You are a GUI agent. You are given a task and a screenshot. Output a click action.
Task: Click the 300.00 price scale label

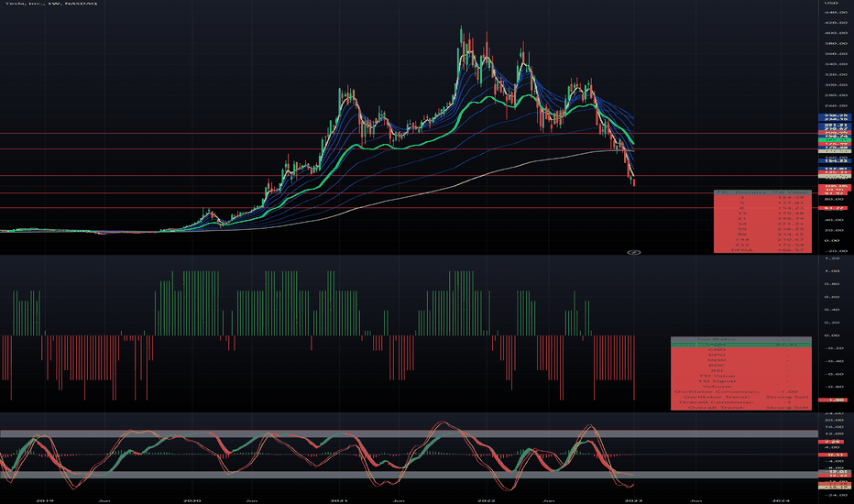click(x=835, y=85)
